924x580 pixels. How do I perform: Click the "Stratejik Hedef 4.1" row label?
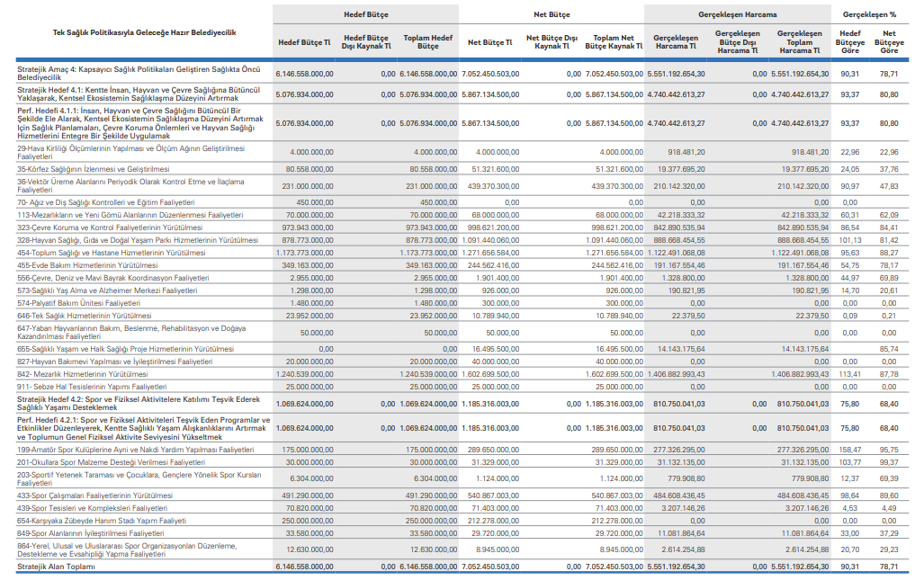coord(138,94)
